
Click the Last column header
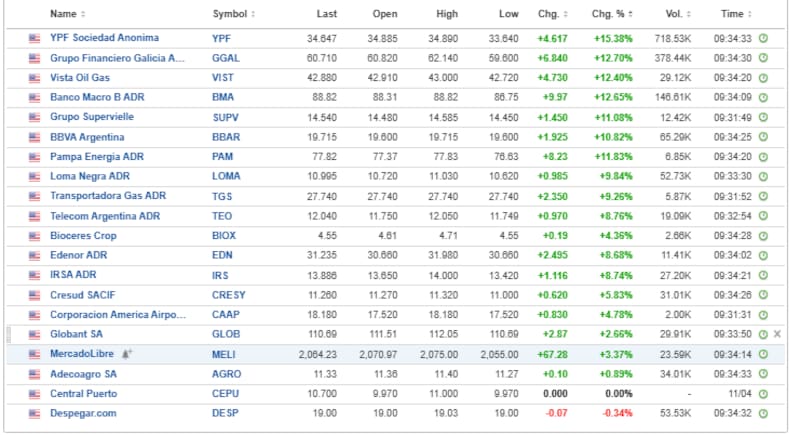(326, 14)
